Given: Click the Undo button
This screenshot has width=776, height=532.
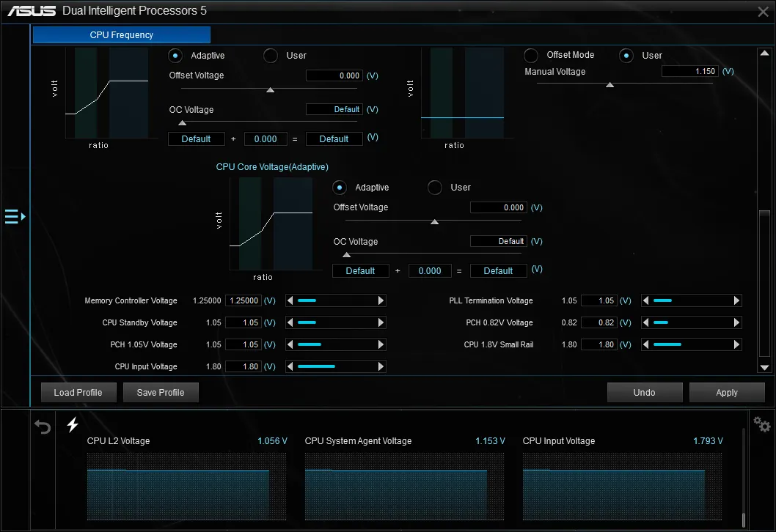Looking at the screenshot, I should tap(645, 393).
